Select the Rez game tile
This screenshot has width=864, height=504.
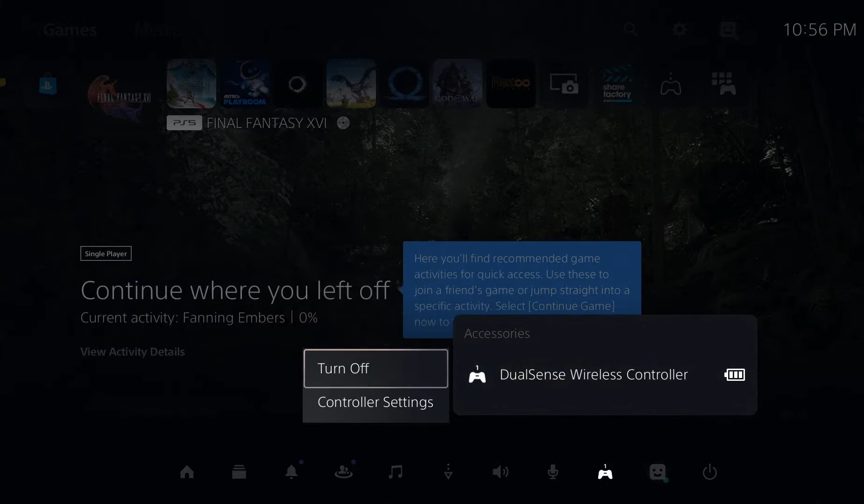coord(511,84)
